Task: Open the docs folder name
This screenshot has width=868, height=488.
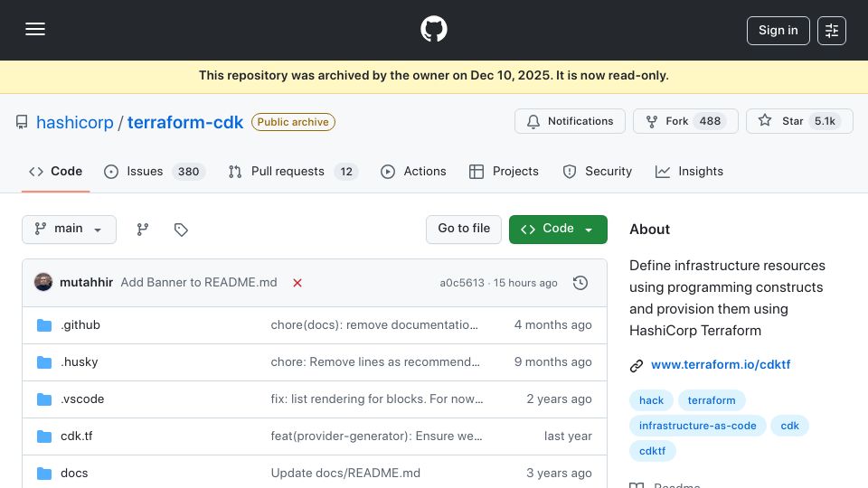Action: click(74, 473)
